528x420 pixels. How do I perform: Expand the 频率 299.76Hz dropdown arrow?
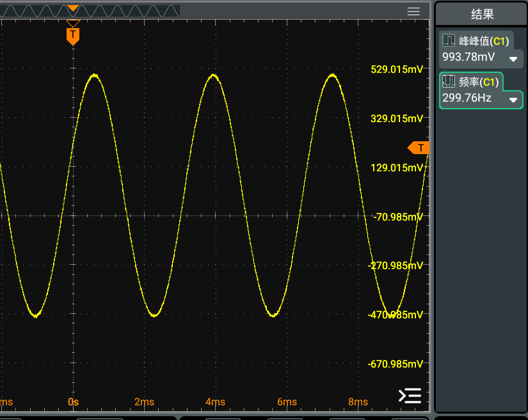coord(513,100)
